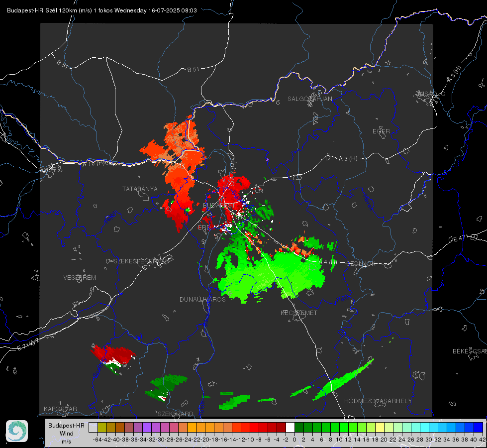Click the radar title text with the date at the top

(102, 10)
